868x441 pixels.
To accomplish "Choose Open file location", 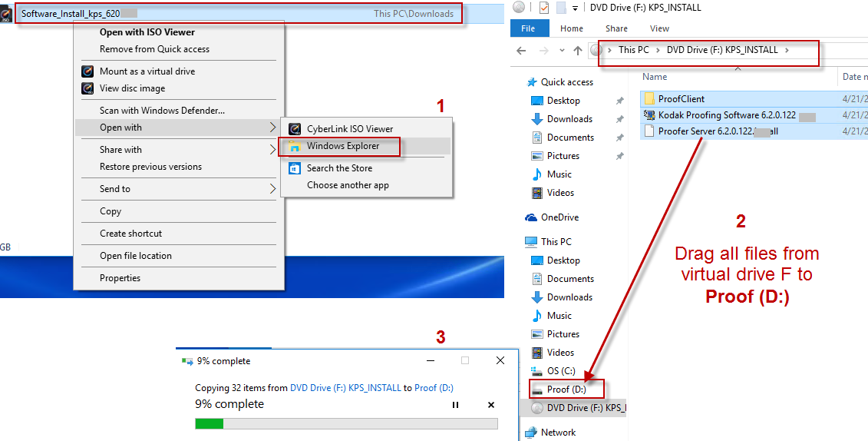I will pyautogui.click(x=136, y=256).
